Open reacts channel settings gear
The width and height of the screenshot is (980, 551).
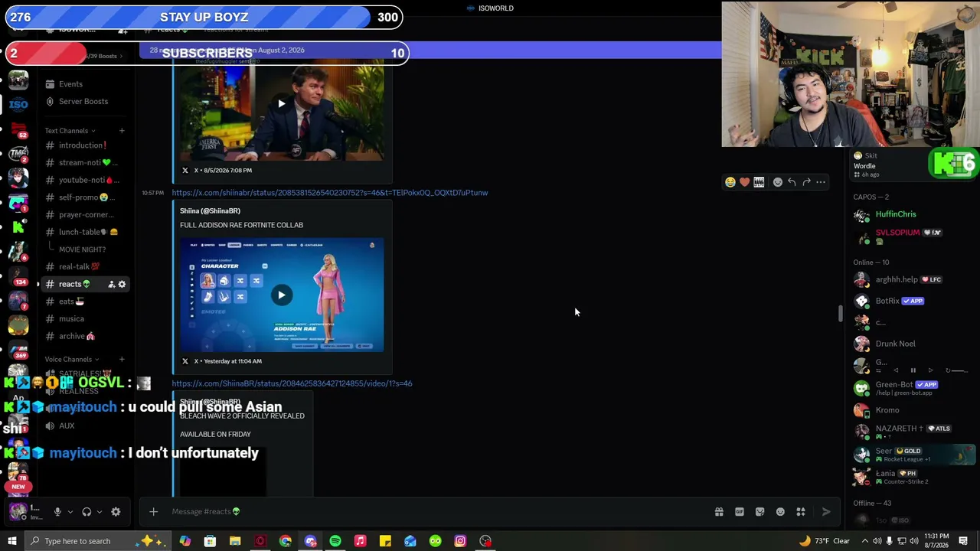point(122,284)
